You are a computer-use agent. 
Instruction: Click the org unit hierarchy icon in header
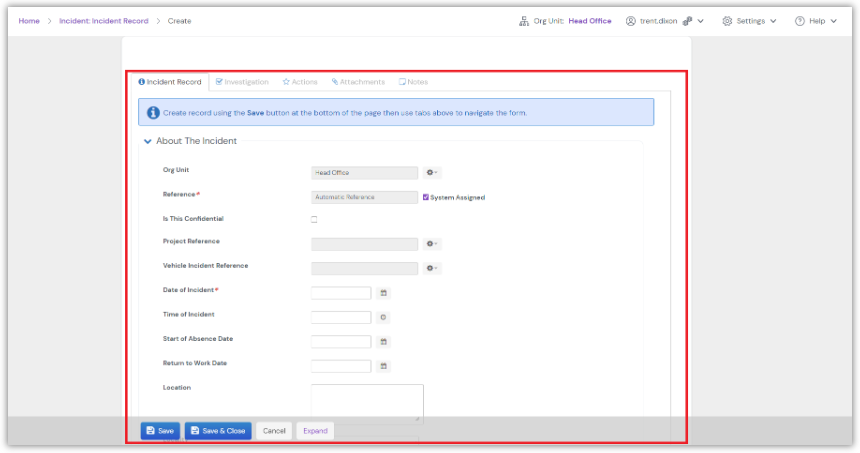pyautogui.click(x=524, y=21)
